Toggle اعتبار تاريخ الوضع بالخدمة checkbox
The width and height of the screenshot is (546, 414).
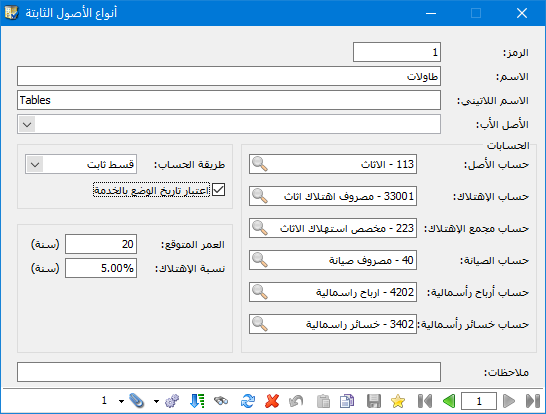[218, 190]
